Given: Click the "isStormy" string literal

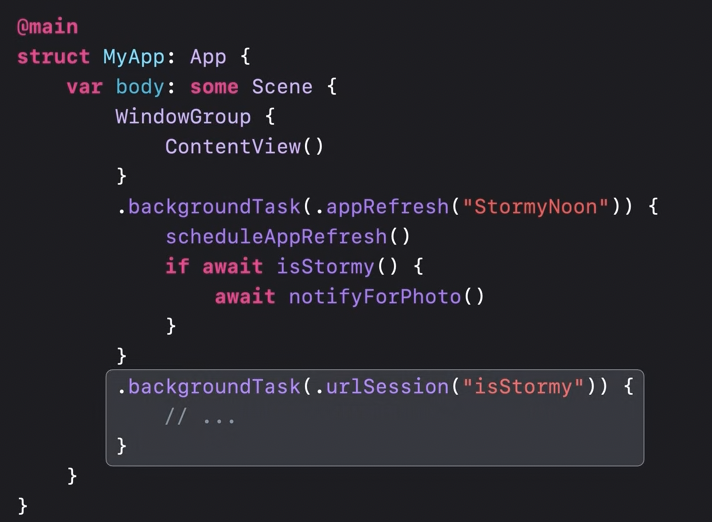Looking at the screenshot, I should [x=524, y=387].
